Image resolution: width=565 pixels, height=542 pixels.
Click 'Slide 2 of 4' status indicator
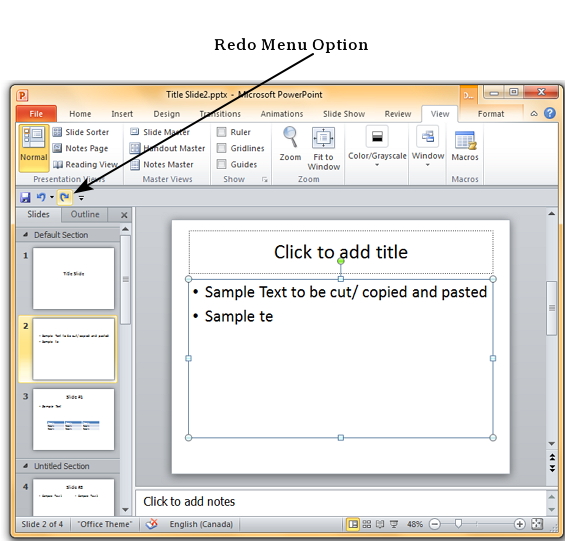point(42,524)
